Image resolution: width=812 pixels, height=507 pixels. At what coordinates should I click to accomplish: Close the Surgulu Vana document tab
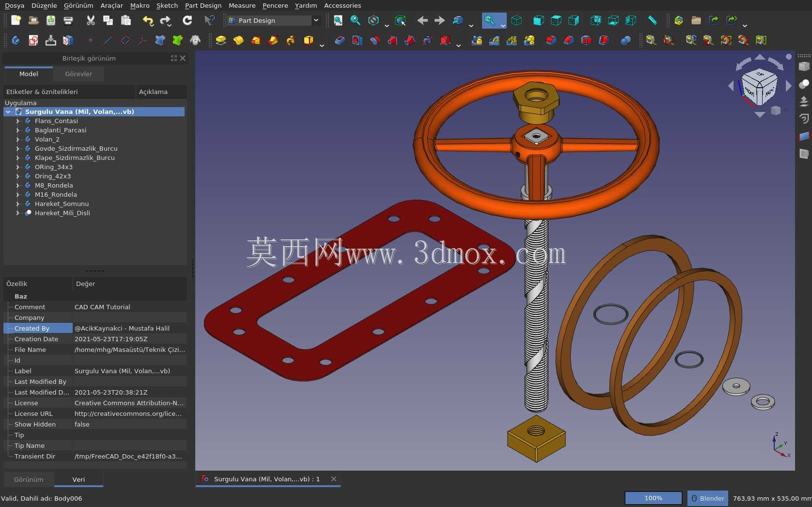[x=334, y=479]
